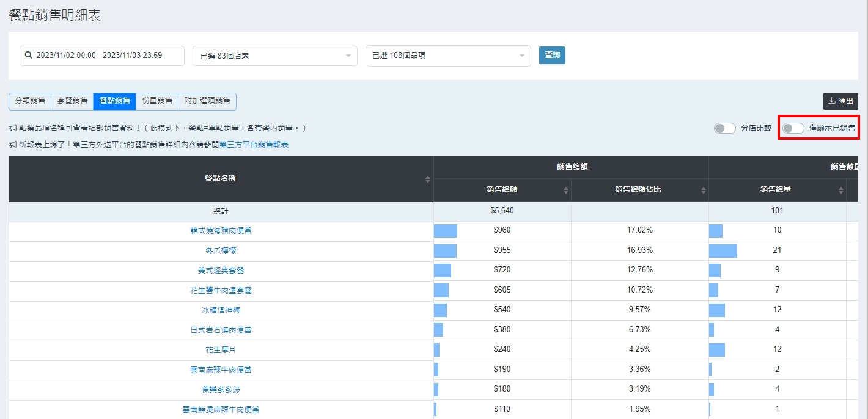The width and height of the screenshot is (868, 419).
Task: Switch to the 套餐銷售 tab
Action: (x=72, y=101)
